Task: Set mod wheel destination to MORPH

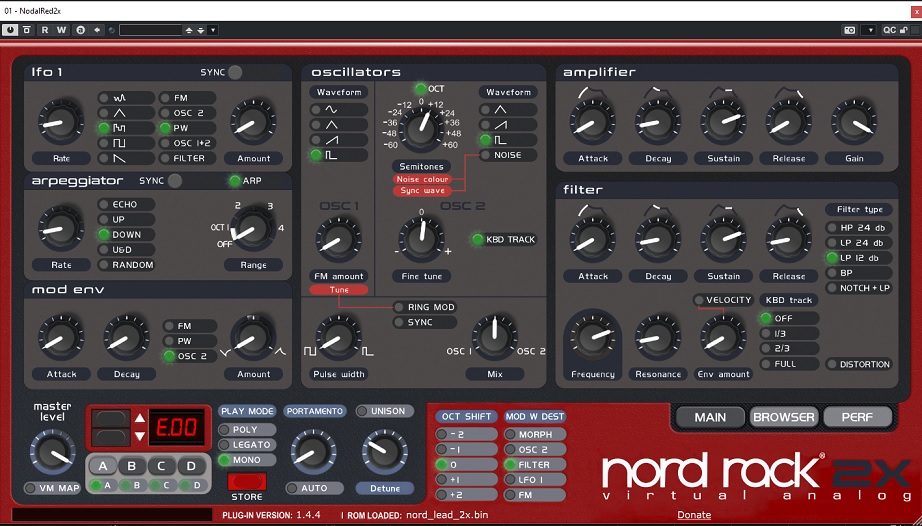Action: pos(535,434)
